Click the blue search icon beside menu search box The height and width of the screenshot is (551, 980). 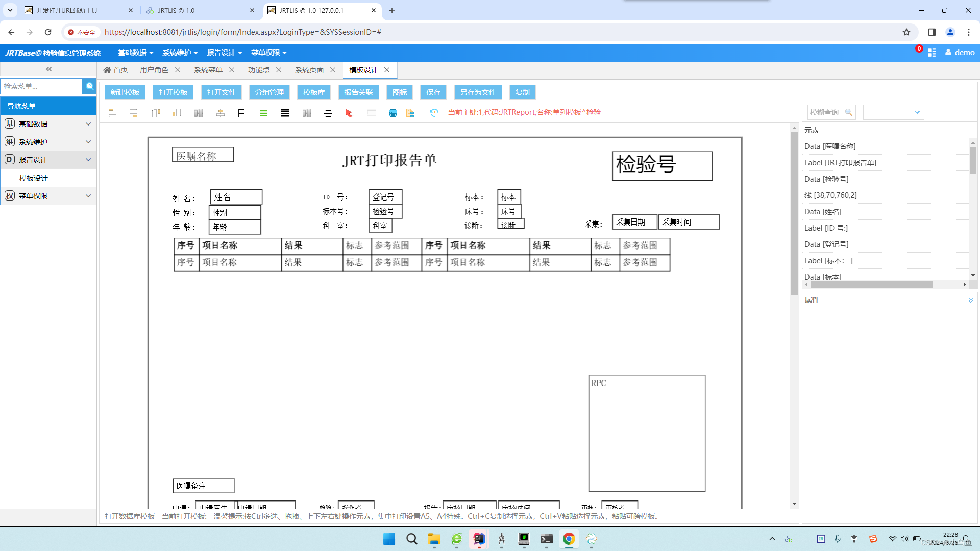[x=89, y=86]
